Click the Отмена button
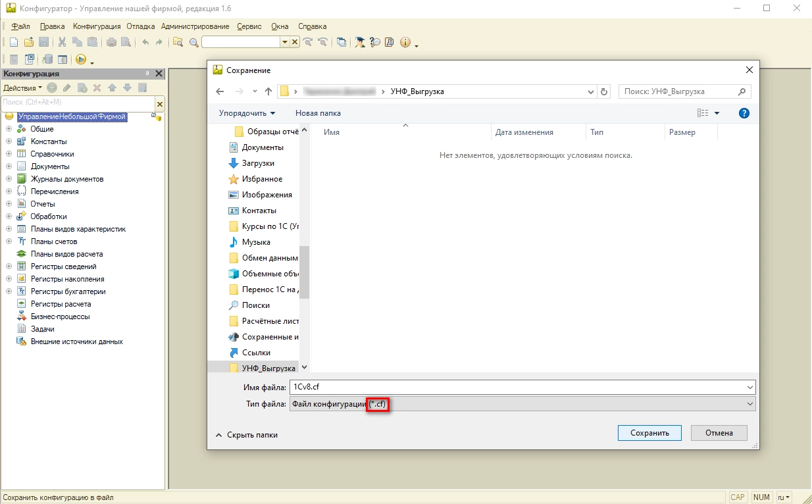Image resolution: width=812 pixels, height=504 pixels. tap(719, 433)
